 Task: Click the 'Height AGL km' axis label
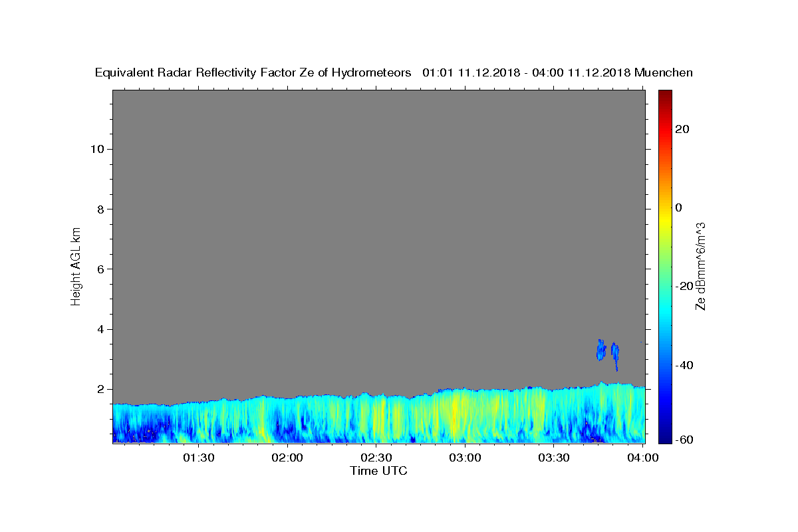tap(76, 265)
